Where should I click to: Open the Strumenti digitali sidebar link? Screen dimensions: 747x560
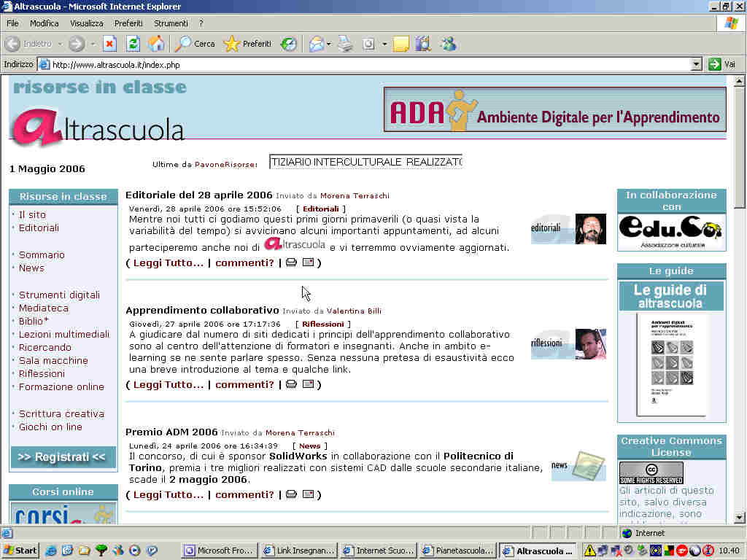[59, 295]
